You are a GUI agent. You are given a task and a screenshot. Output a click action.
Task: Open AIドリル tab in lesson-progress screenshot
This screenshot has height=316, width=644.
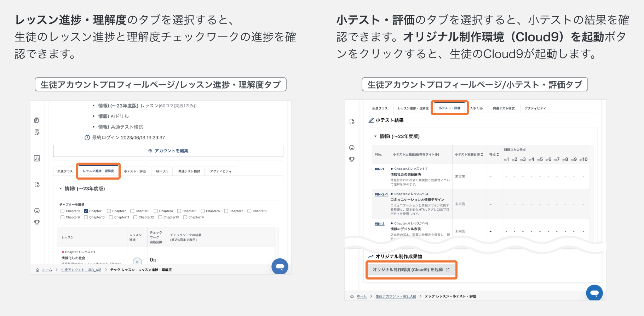162,171
